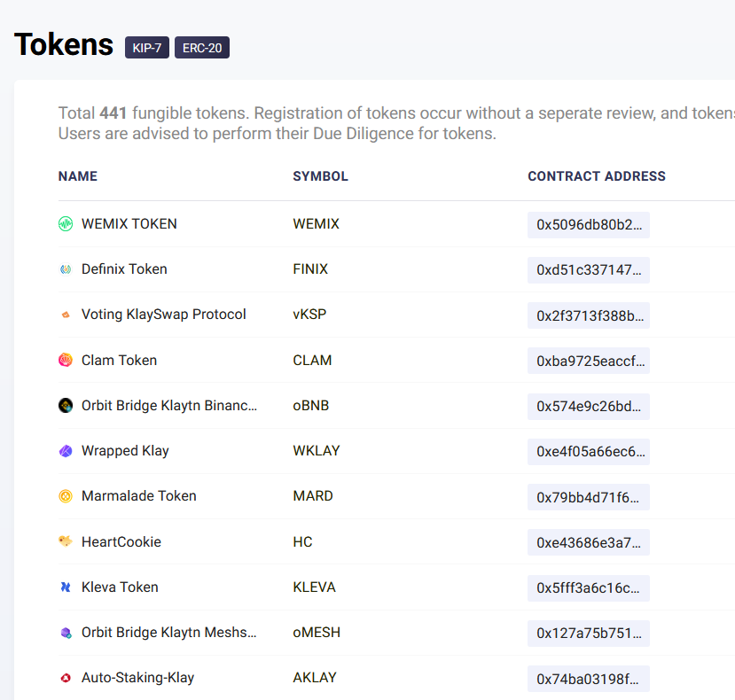Open the Wrapped Klay token link

coord(125,451)
